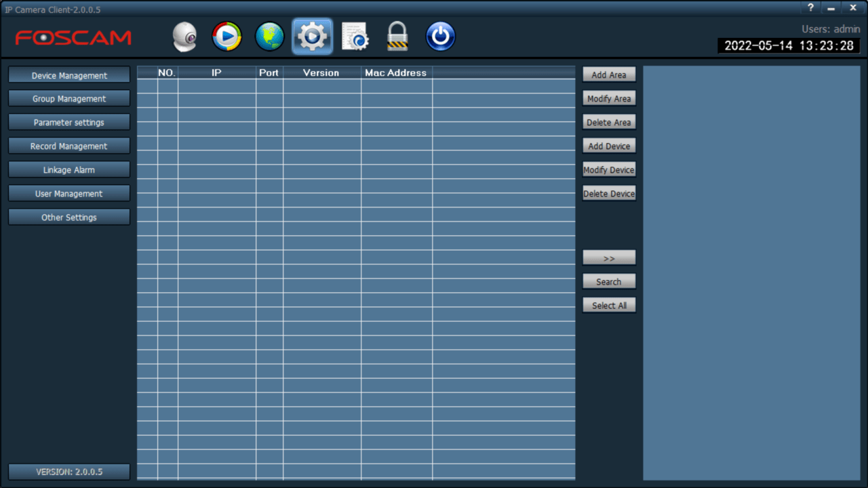The height and width of the screenshot is (488, 868).
Task: Click the NO. column header
Action: click(167, 73)
